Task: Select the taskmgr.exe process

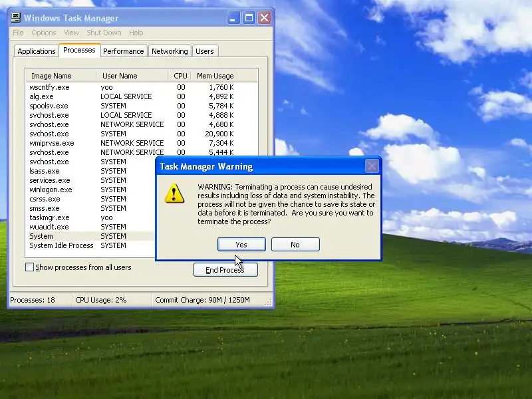Action: (x=91, y=217)
